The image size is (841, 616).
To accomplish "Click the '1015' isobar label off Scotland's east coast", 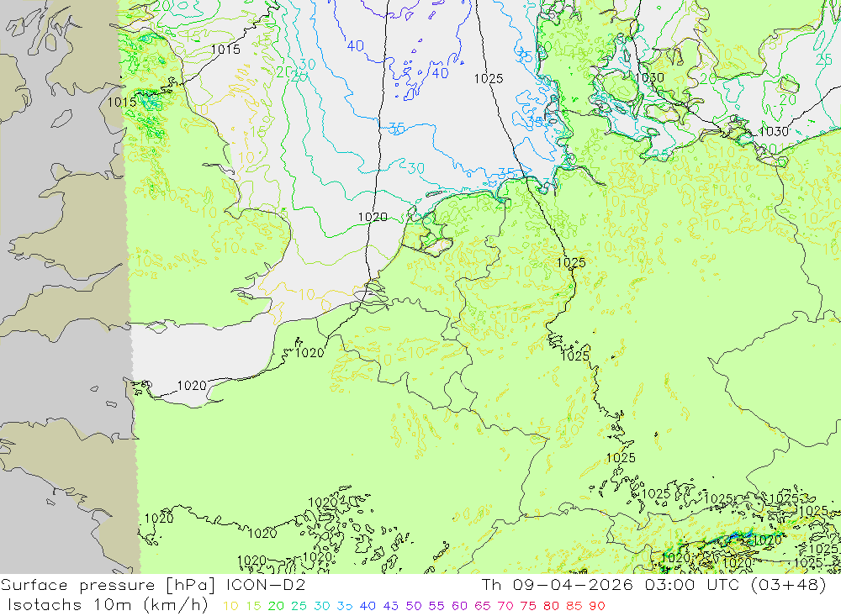I will point(225,50).
